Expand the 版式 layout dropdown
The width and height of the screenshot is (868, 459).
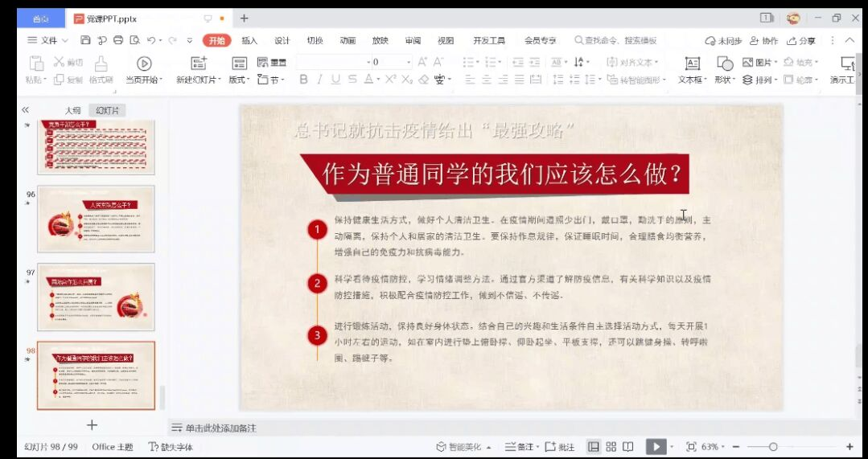239,80
